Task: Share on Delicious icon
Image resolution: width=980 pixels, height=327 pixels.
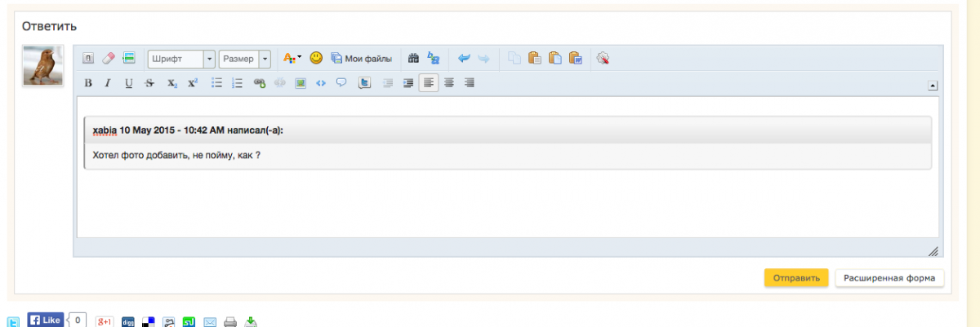Action: 149,322
